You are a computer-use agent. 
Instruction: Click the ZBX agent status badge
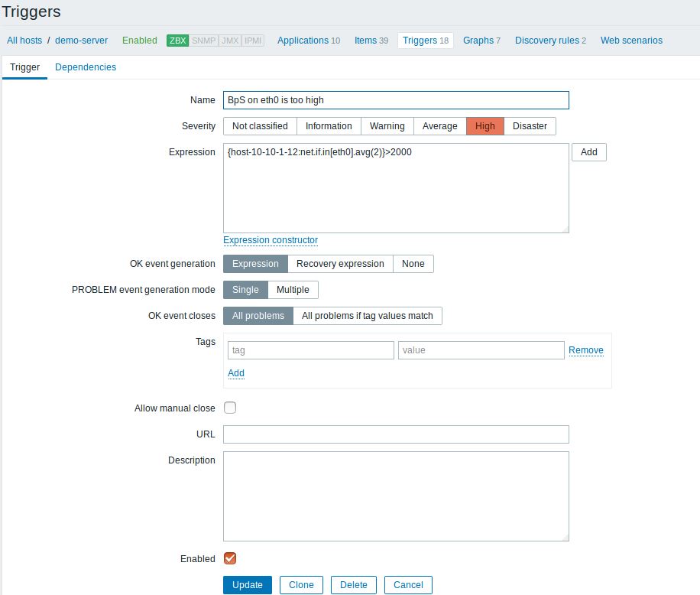click(x=177, y=41)
